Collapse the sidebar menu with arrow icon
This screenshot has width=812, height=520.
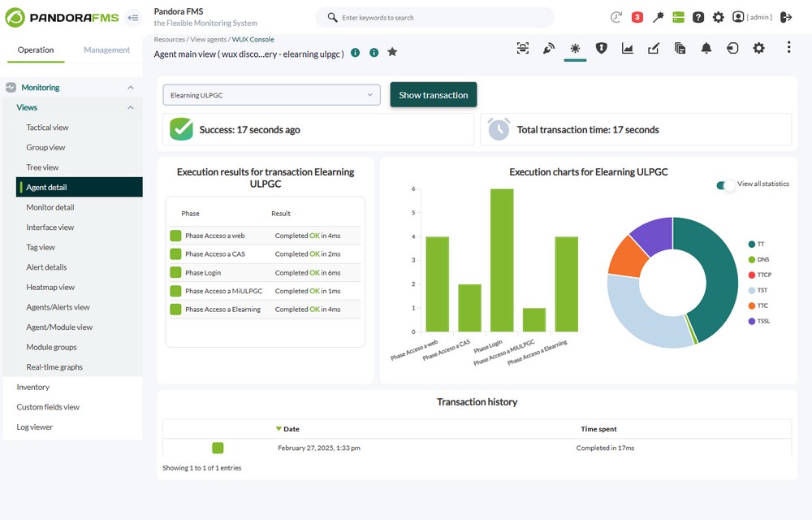[x=133, y=17]
